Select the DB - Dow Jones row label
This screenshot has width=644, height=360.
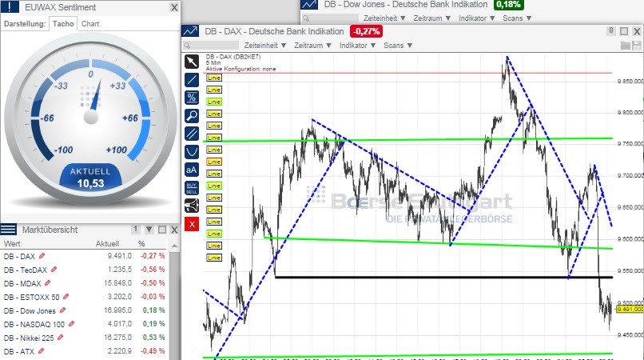[x=30, y=310]
